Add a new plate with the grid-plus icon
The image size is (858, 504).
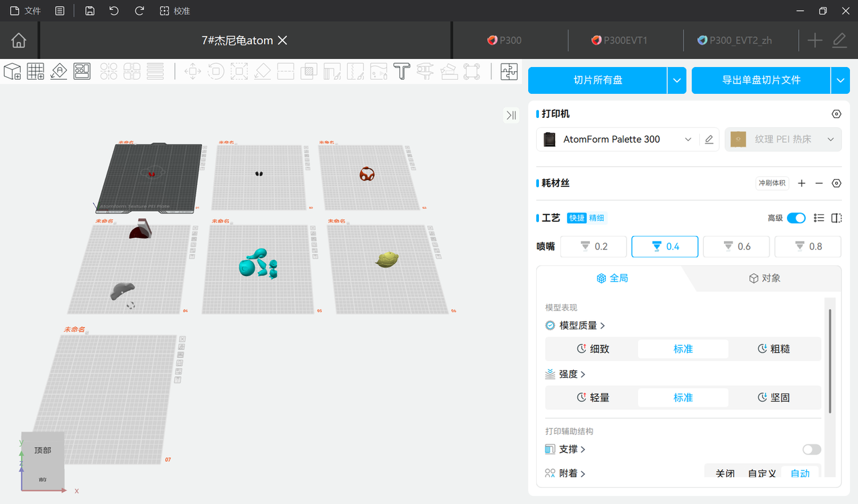(x=36, y=71)
